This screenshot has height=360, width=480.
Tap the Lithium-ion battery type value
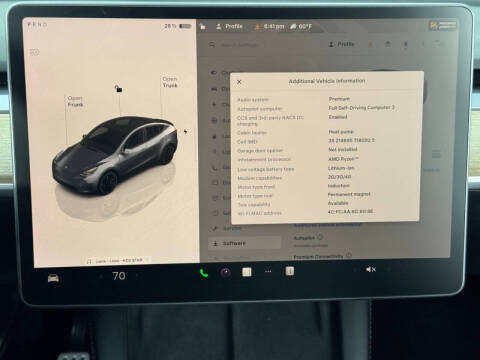click(341, 168)
